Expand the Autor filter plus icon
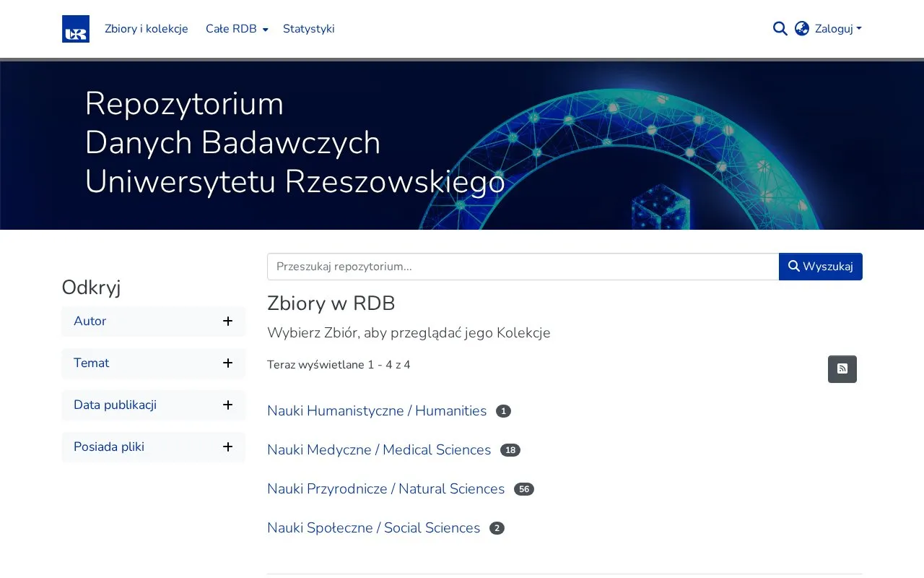This screenshot has height=578, width=924. [x=227, y=322]
